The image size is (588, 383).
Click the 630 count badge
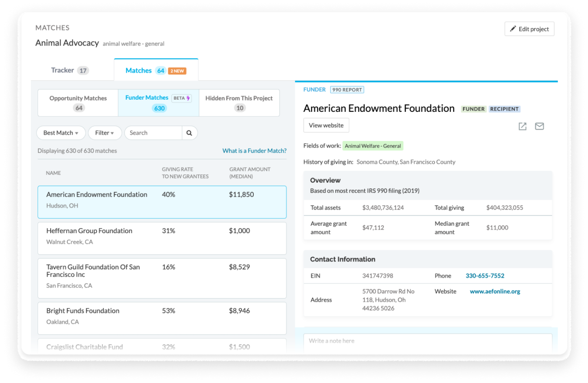tap(159, 108)
